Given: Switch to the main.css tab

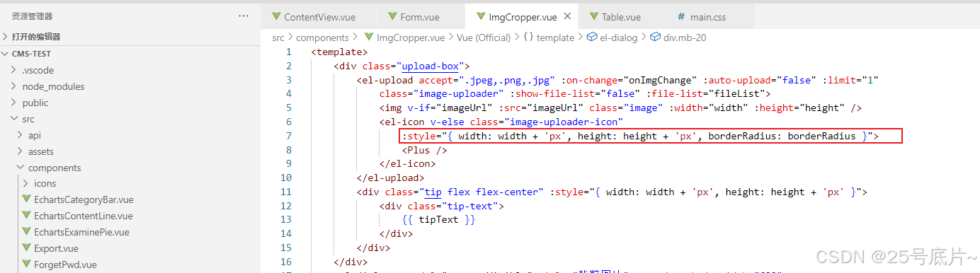Looking at the screenshot, I should 708,17.
